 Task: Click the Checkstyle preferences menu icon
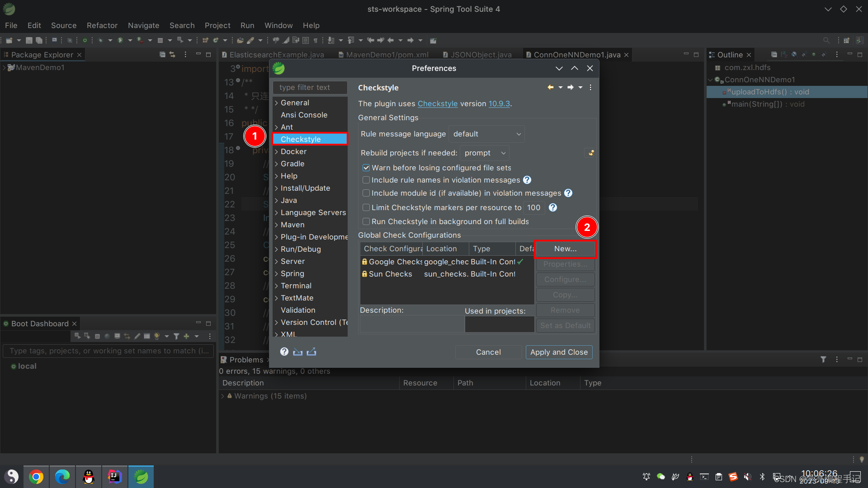tap(590, 88)
